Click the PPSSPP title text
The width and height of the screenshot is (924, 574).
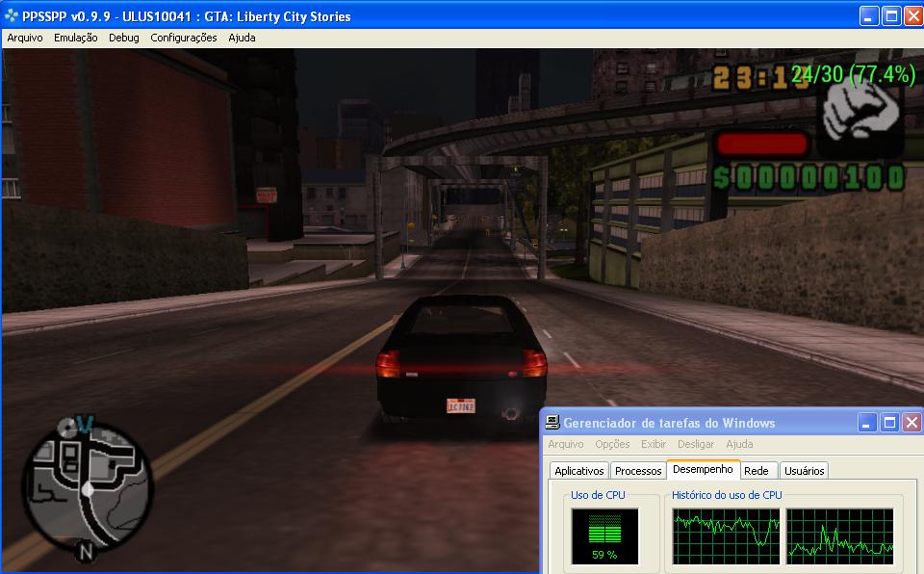coord(186,16)
